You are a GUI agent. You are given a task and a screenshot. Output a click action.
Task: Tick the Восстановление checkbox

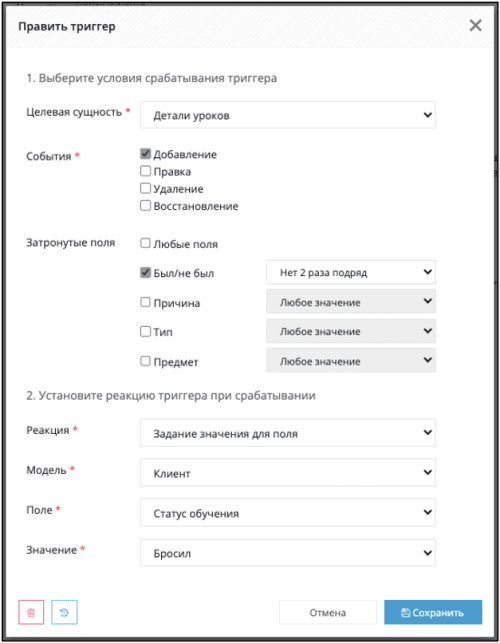click(x=145, y=205)
